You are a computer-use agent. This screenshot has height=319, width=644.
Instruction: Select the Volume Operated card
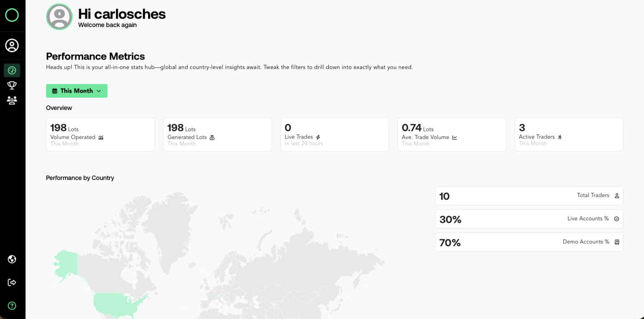coord(100,134)
